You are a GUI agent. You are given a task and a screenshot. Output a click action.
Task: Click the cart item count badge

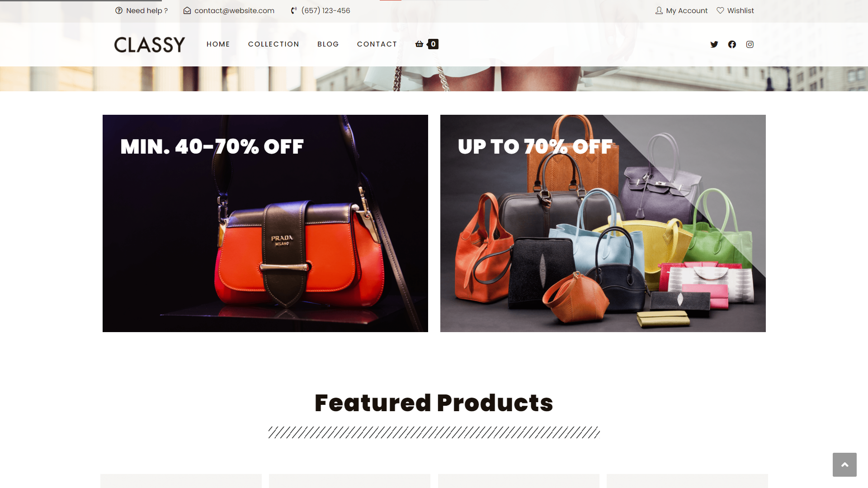433,44
